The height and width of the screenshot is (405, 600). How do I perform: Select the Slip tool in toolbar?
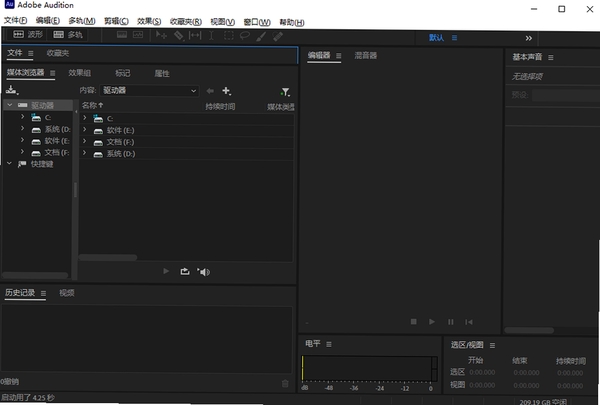(195, 36)
